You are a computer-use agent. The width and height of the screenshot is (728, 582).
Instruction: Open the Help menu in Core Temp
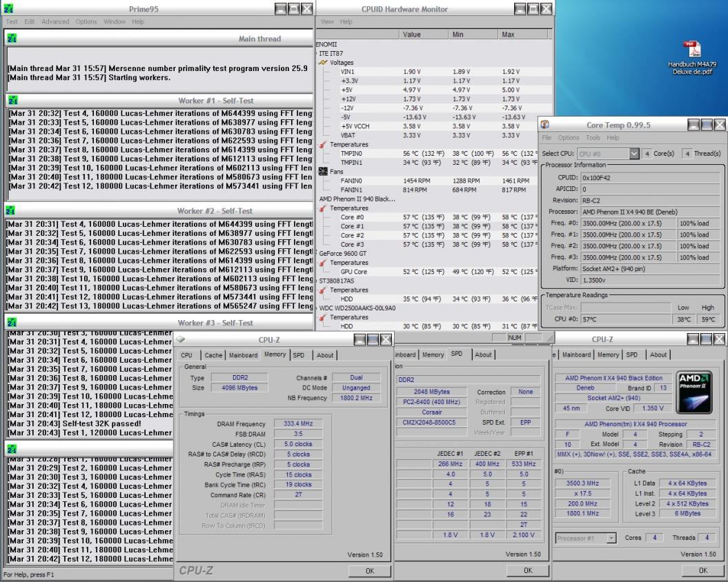point(613,138)
